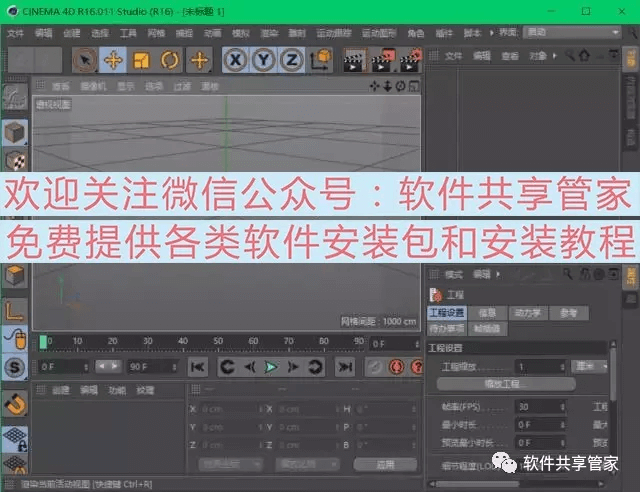Expand Attribute Manager extra menus arrow

498,274
